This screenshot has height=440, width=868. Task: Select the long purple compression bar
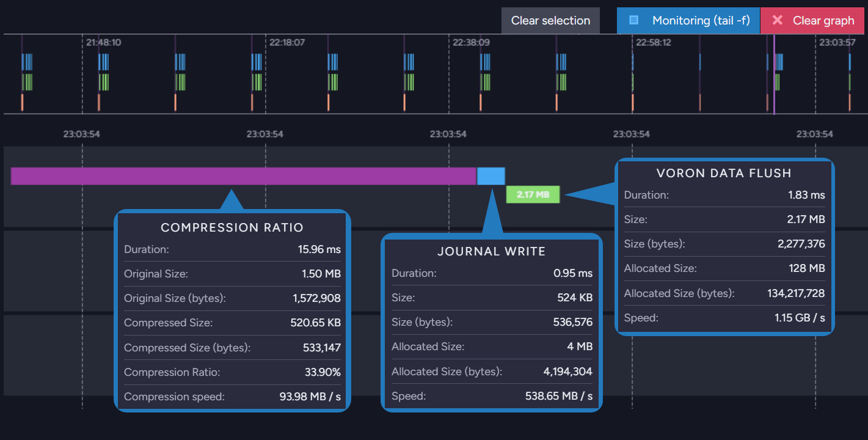243,176
